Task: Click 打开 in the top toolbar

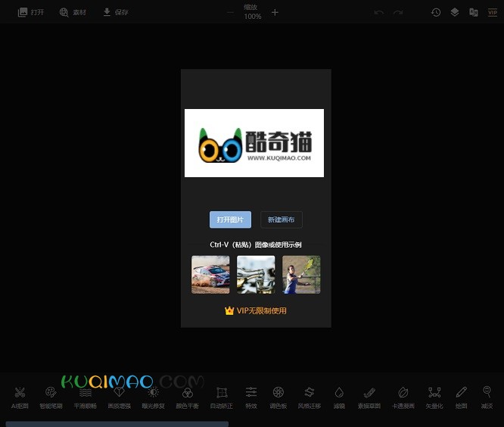Action: coord(31,12)
